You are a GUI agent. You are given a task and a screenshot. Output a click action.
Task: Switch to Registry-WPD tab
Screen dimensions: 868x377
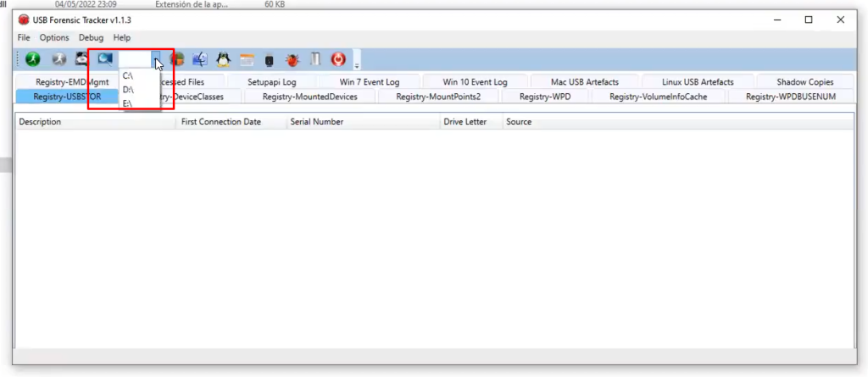coord(545,97)
